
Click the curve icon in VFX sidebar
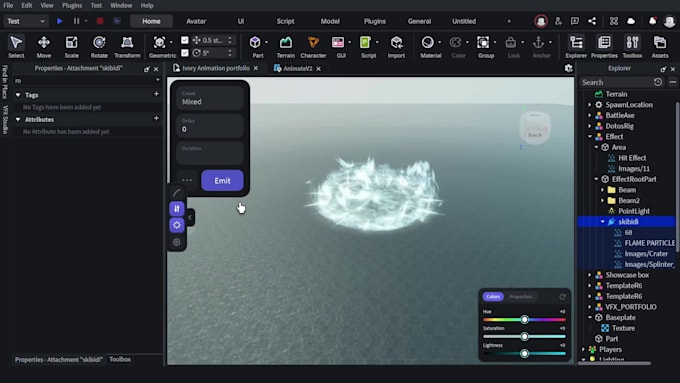click(177, 193)
